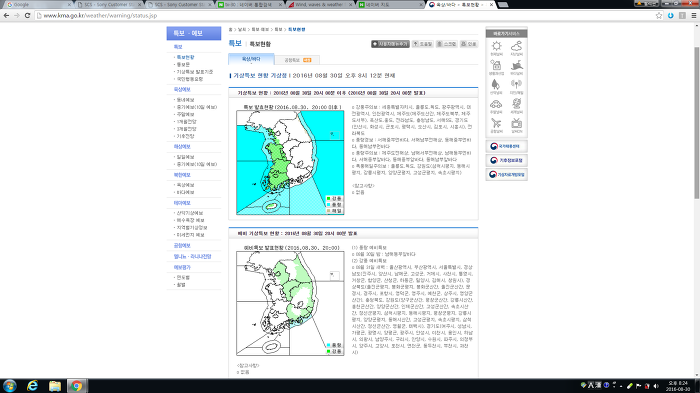Image resolution: width=700 pixels, height=393 pixels.
Task: Open the sun current-weather quick icon
Action: [496, 47]
